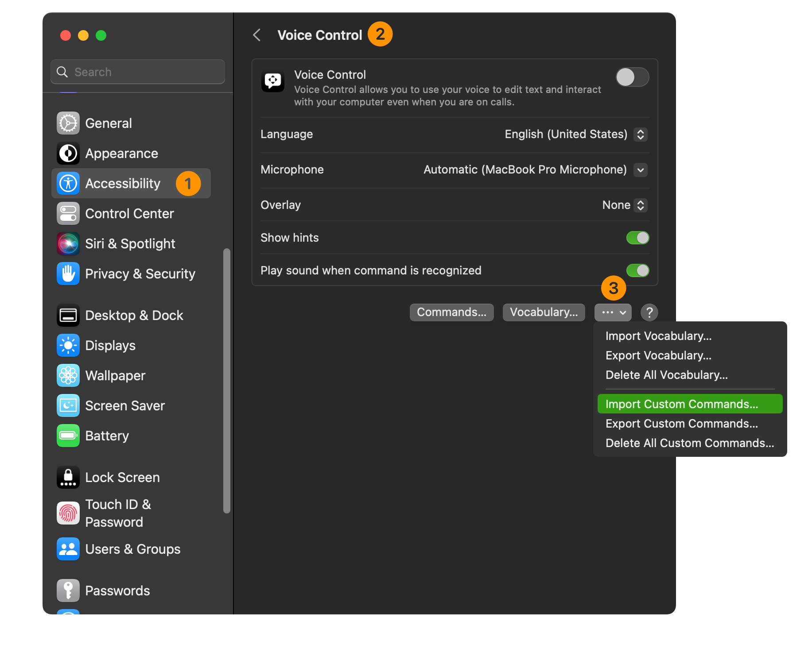Click the red close window button

click(66, 35)
